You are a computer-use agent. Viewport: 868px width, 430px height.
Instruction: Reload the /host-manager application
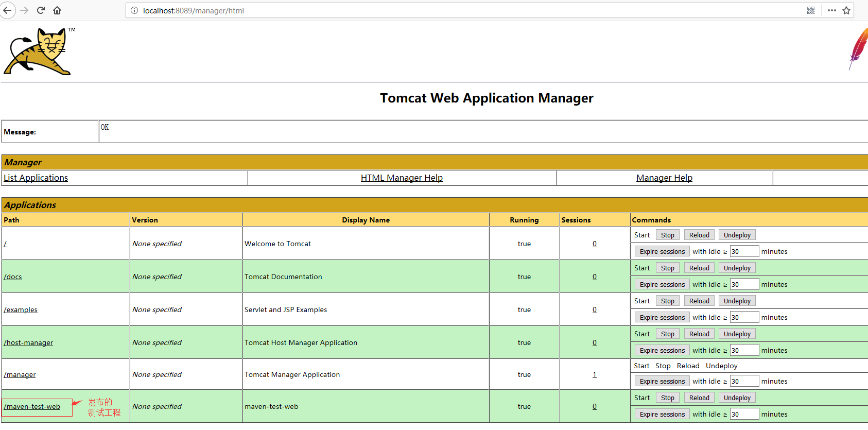(x=699, y=334)
